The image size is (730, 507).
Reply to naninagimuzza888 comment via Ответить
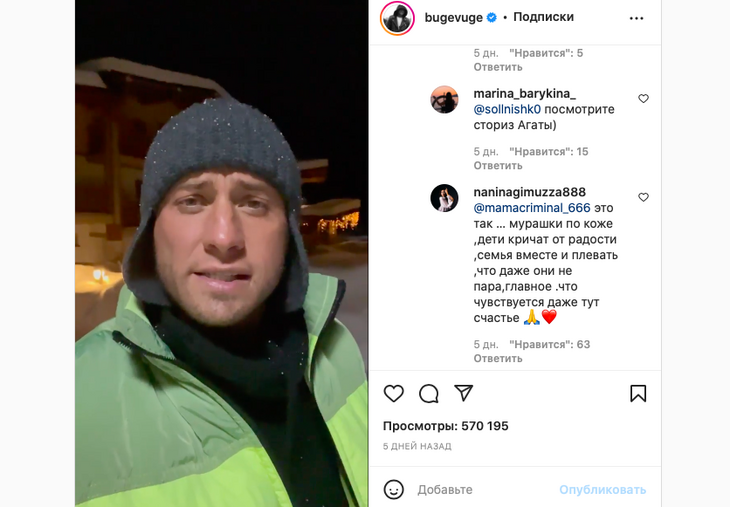tap(498, 358)
